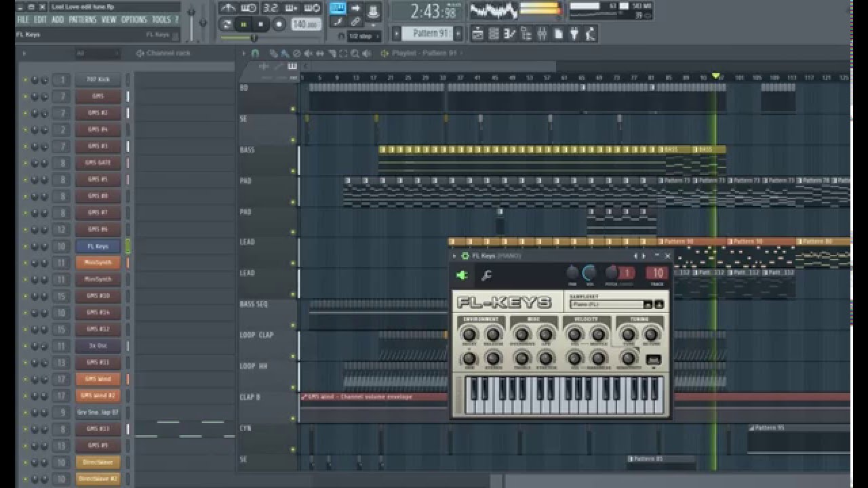Select the 3x Osc channel button
Image resolution: width=868 pixels, height=488 pixels.
click(98, 346)
